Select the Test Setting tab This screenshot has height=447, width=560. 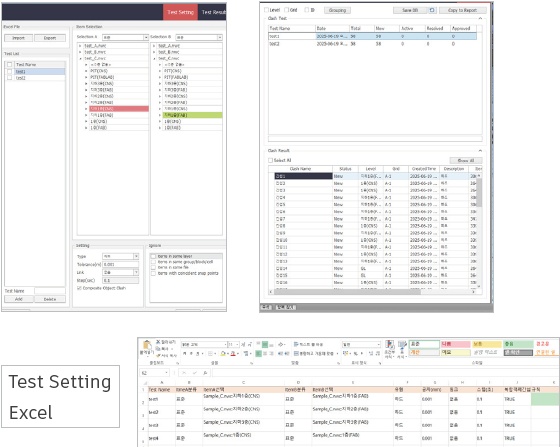[180, 12]
